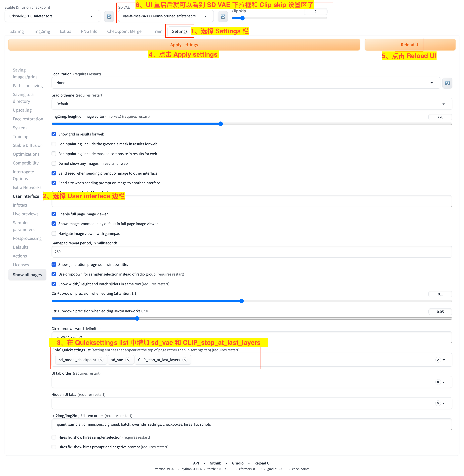This screenshot has height=476, width=464.
Task: Switch to the txt2img tab
Action: pos(17,31)
